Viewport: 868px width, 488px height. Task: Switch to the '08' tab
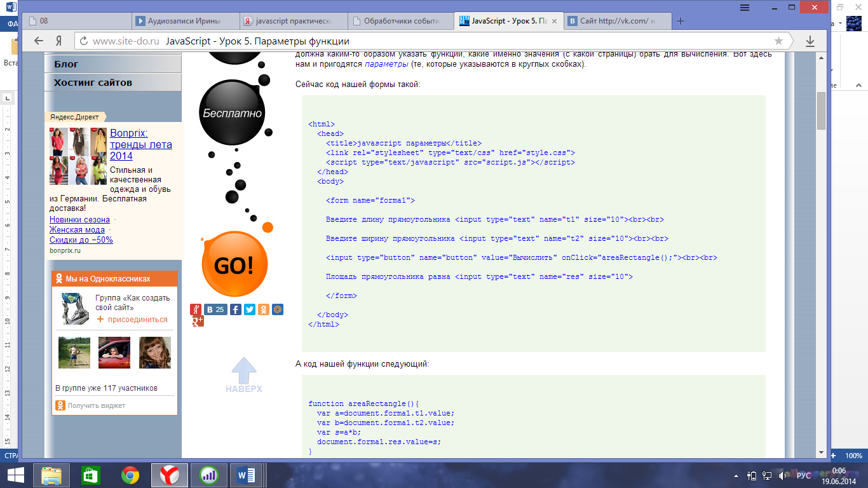tap(77, 21)
